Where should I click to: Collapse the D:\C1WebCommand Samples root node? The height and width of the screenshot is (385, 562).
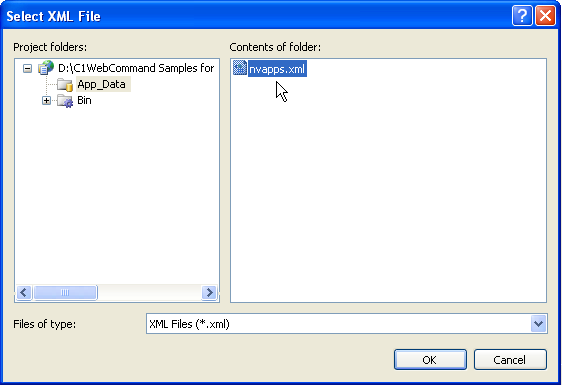(x=27, y=68)
